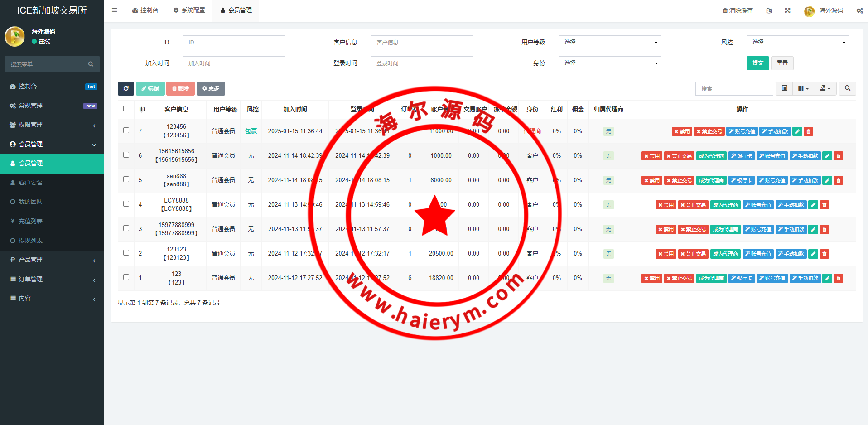
Task: Open the language translate icon in header
Action: (769, 10)
